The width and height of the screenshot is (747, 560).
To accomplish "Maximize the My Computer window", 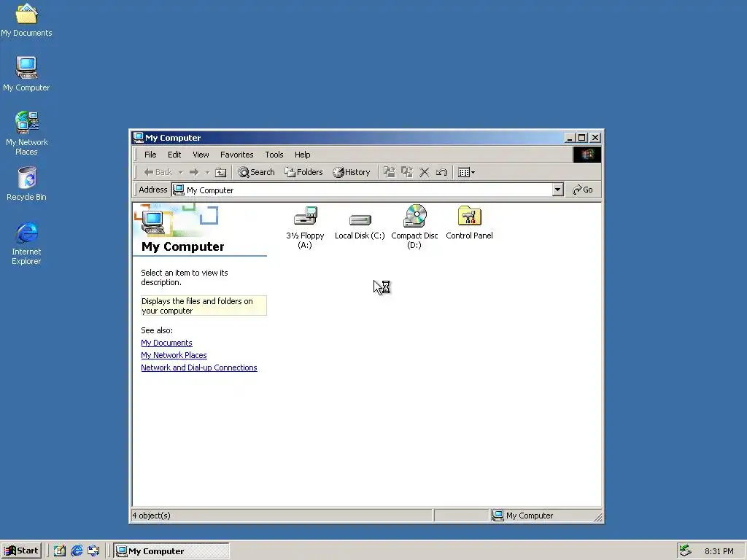I will coord(581,138).
